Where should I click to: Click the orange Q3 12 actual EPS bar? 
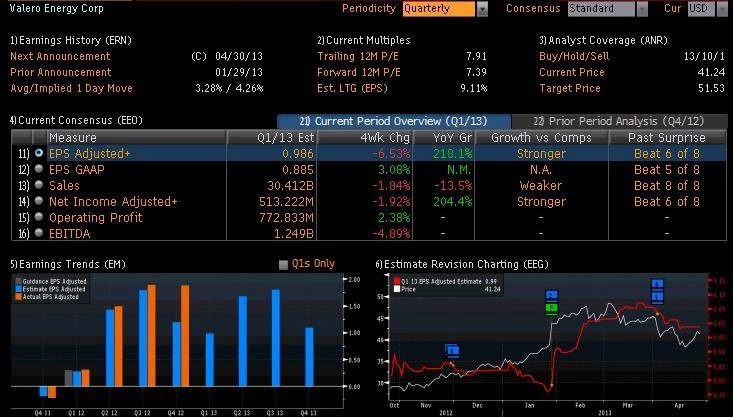click(152, 336)
